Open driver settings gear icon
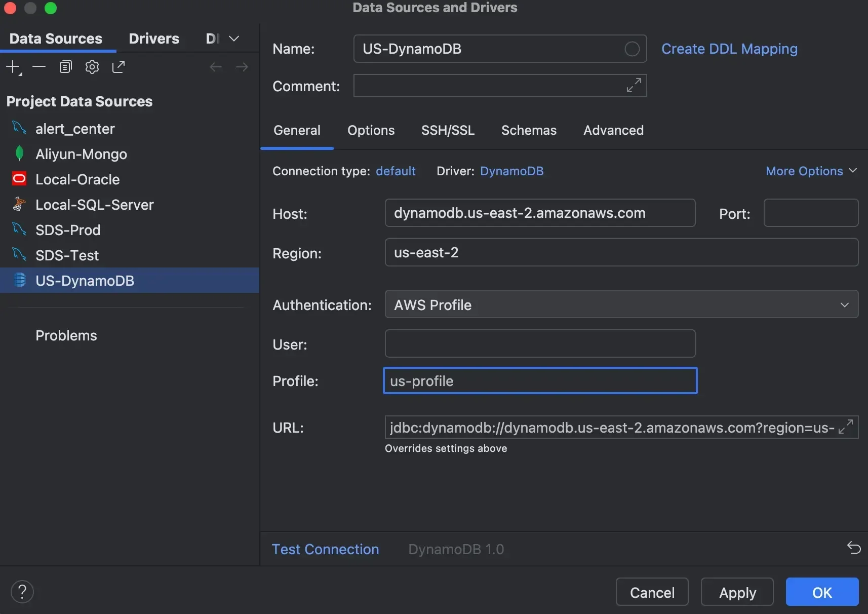868x614 pixels. tap(92, 67)
